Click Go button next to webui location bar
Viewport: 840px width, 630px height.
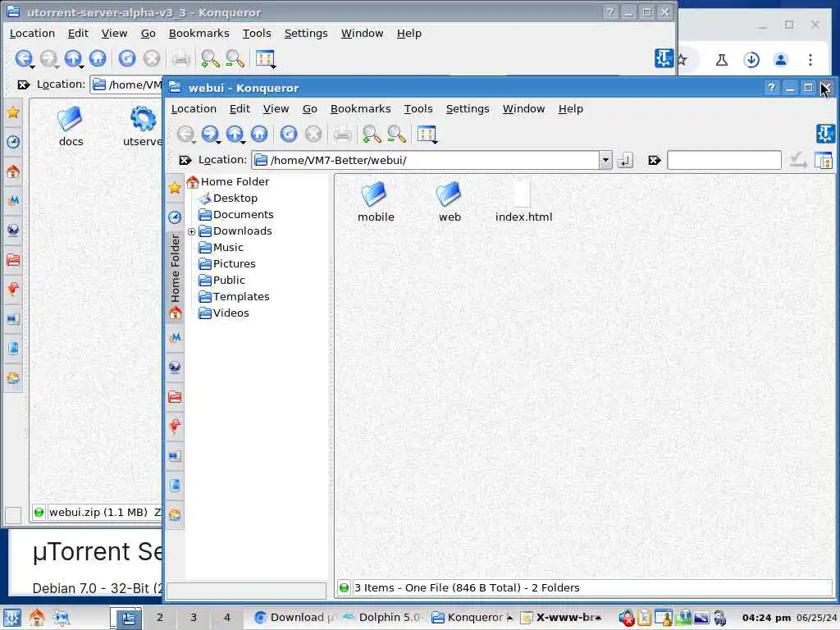tap(625, 160)
